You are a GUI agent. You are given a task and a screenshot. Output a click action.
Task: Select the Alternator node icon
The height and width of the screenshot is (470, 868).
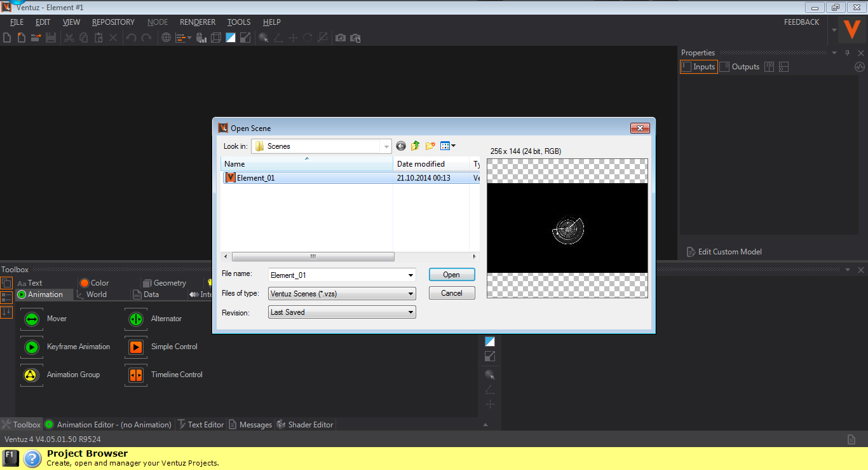point(135,319)
